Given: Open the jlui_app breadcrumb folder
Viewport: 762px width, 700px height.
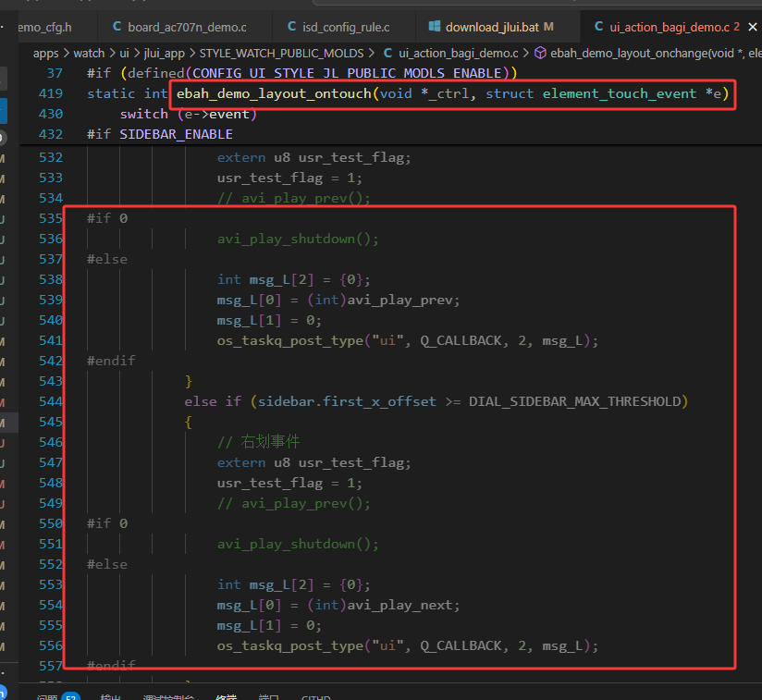Looking at the screenshot, I should (165, 54).
